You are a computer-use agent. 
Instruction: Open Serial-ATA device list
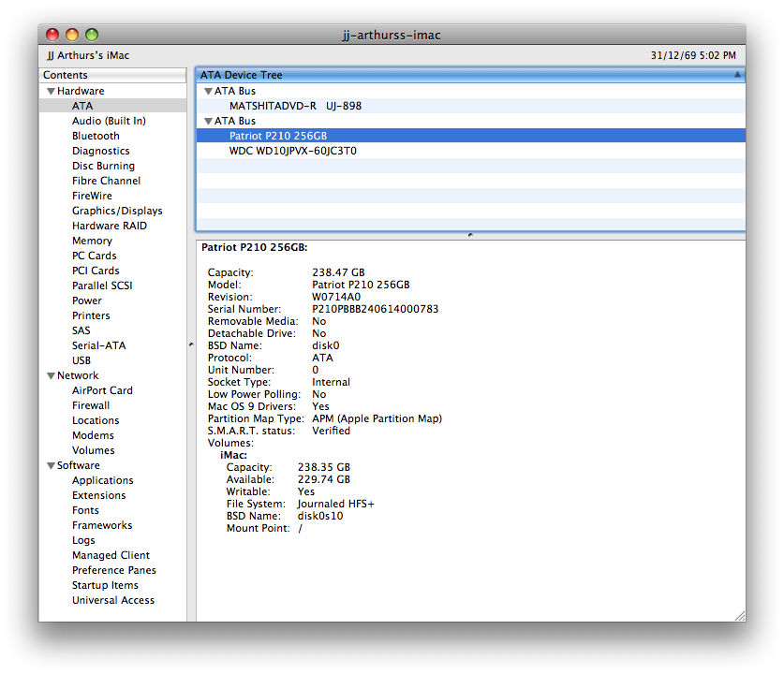point(98,345)
